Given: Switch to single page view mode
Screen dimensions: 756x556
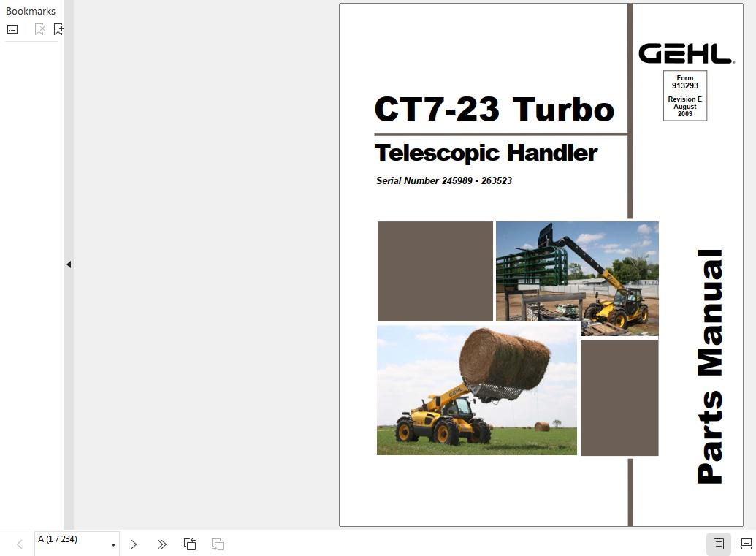Looking at the screenshot, I should [719, 544].
